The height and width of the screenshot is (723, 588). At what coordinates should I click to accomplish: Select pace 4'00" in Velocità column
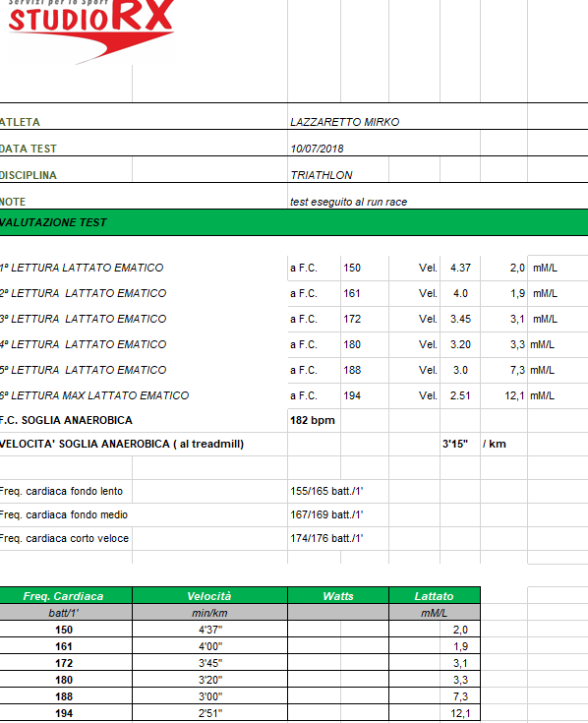[210, 646]
